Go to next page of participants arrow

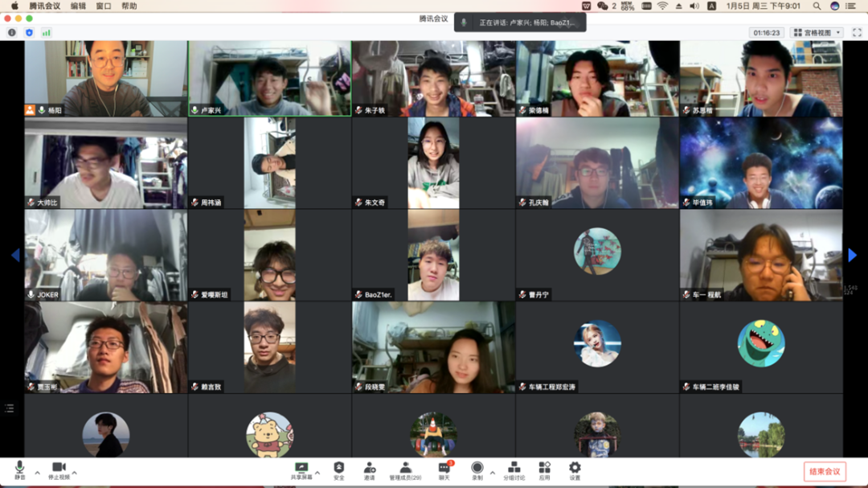[x=853, y=255]
